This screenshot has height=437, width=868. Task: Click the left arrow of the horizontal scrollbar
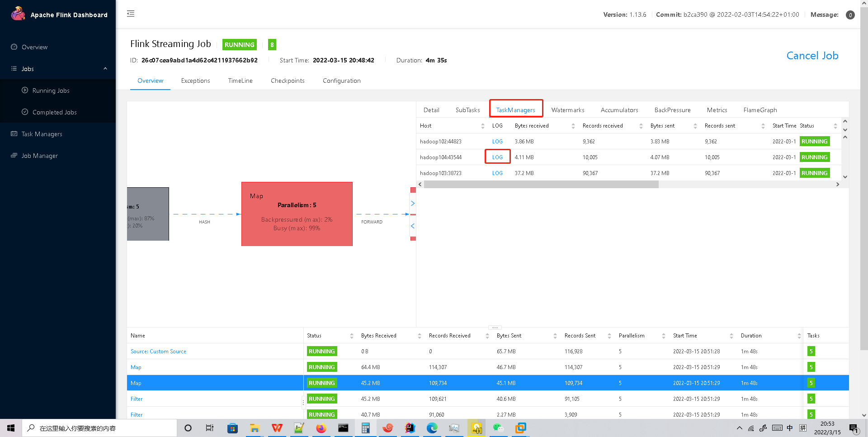click(x=420, y=184)
